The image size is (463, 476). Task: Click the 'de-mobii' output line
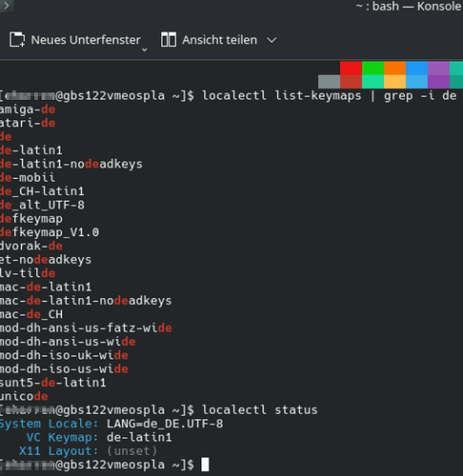pyautogui.click(x=28, y=178)
